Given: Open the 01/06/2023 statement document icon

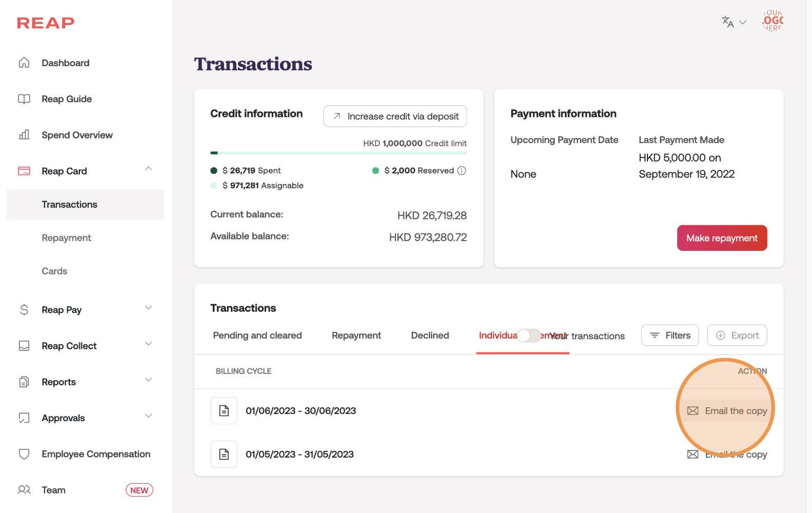Looking at the screenshot, I should [224, 411].
